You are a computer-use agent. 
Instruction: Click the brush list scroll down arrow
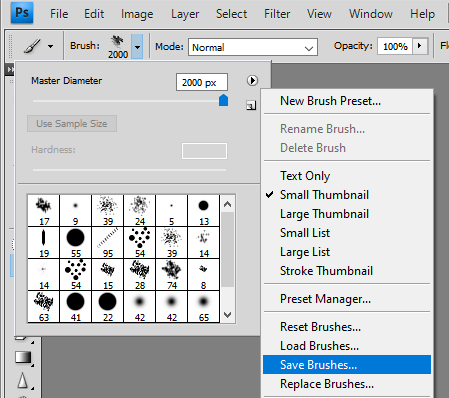coord(228,315)
